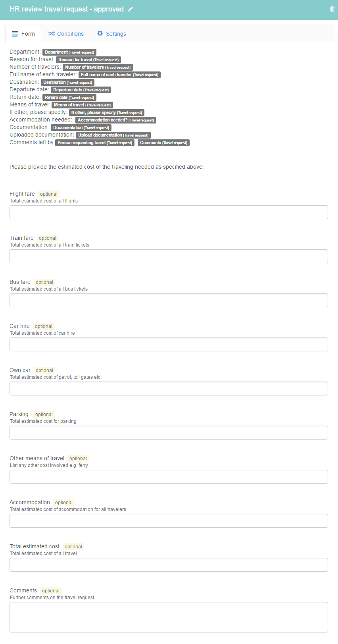Click the Comments text area
The height and width of the screenshot is (644, 338).
(169, 617)
